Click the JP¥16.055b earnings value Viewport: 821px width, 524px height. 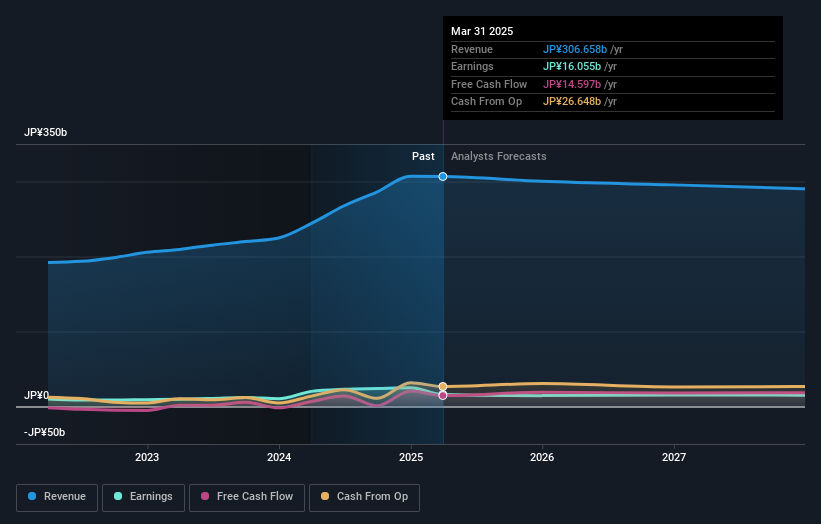(x=572, y=66)
